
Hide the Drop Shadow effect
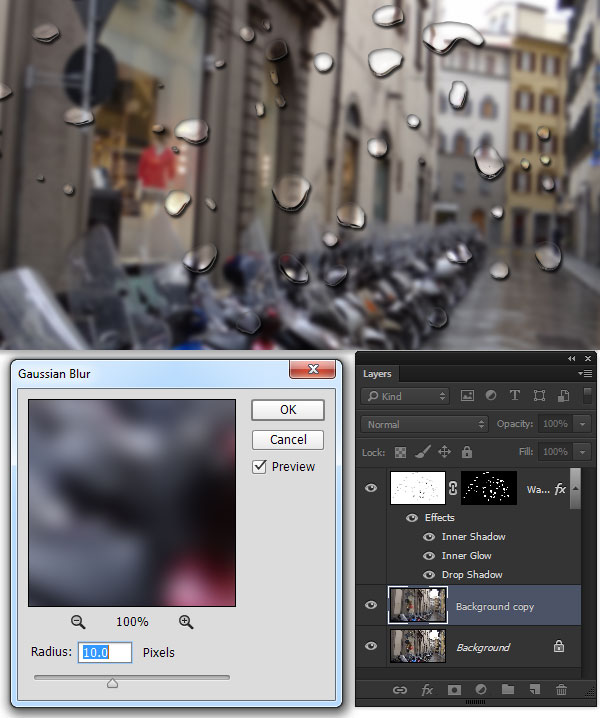click(430, 575)
